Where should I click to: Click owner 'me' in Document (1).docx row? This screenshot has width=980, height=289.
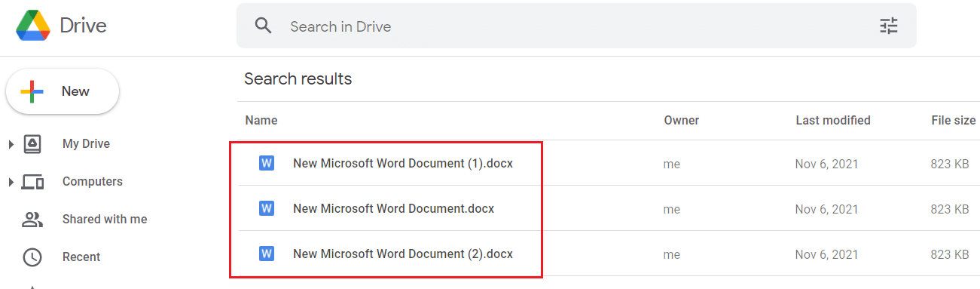[672, 164]
